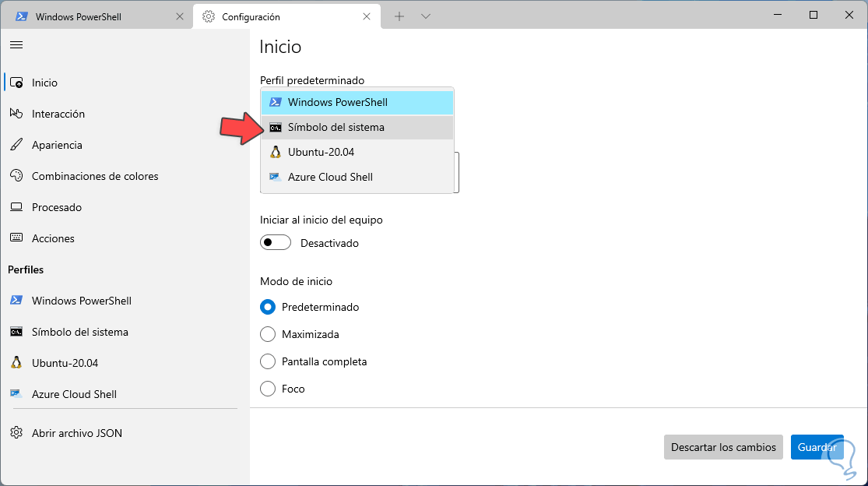This screenshot has width=868, height=486.
Task: Select Azure Cloud Shell in dropdown list
Action: pos(330,177)
